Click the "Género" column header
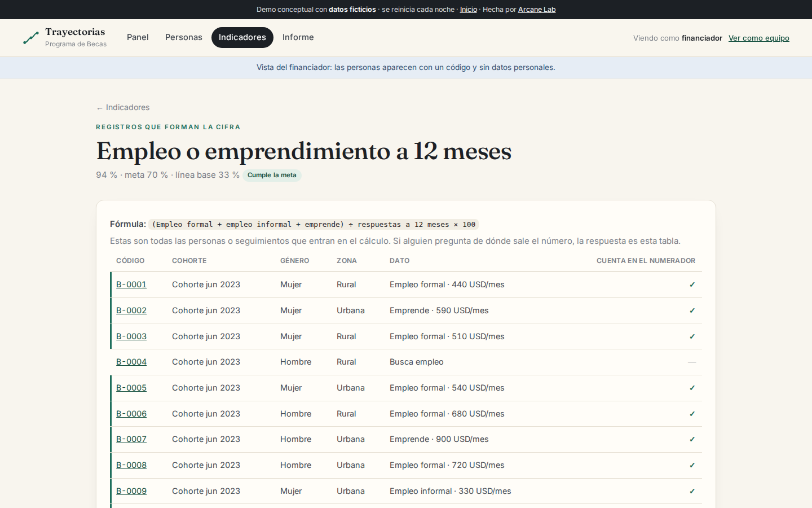The width and height of the screenshot is (812, 508). [x=295, y=261]
